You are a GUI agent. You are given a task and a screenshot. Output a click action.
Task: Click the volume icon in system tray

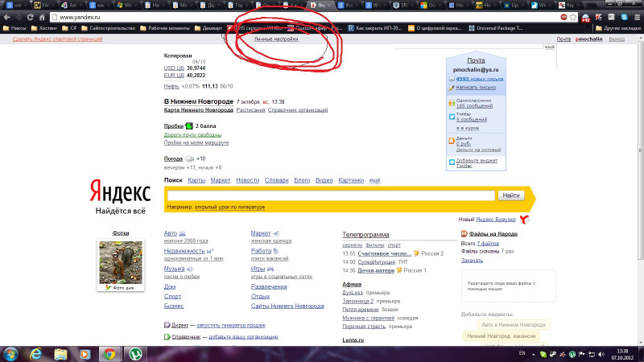click(x=601, y=354)
